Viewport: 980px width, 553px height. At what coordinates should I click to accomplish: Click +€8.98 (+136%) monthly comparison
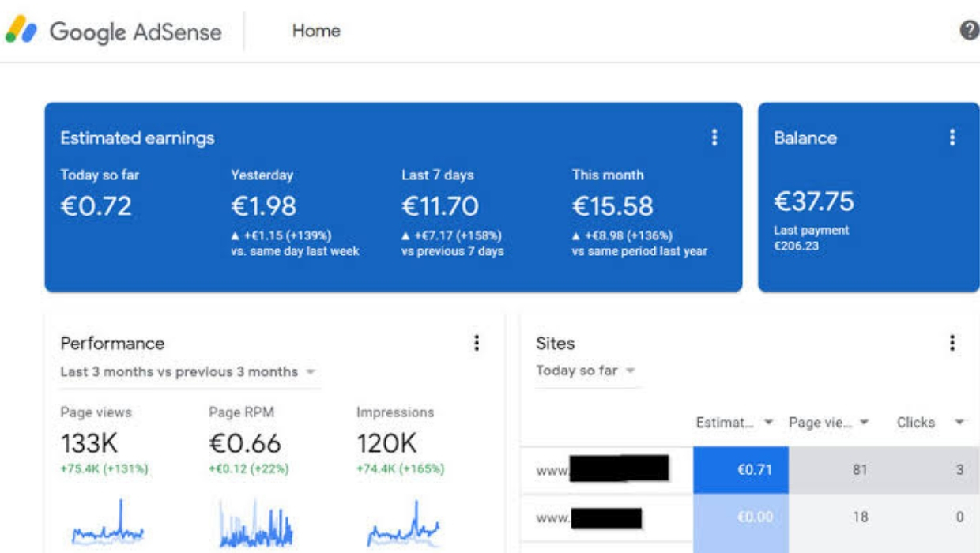623,235
